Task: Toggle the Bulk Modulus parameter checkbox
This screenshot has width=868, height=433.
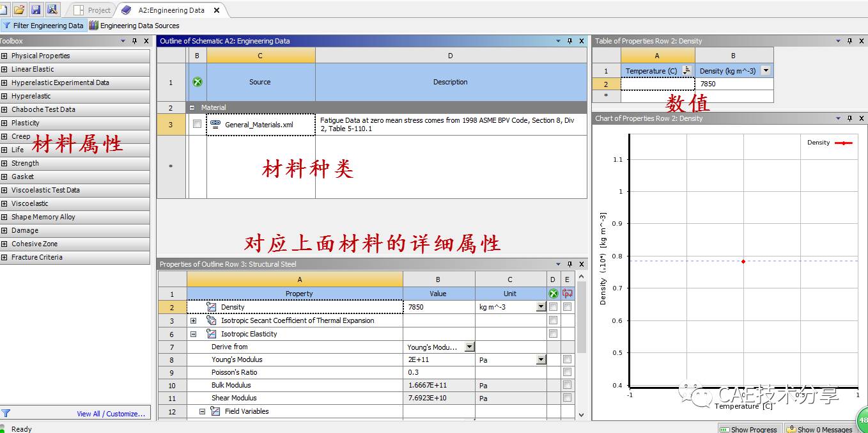Action: tap(567, 385)
